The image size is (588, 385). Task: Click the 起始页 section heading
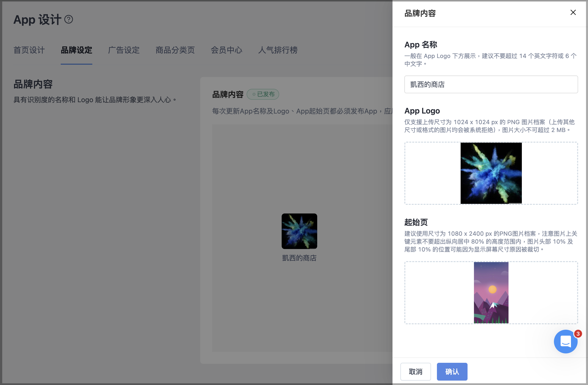(x=416, y=222)
